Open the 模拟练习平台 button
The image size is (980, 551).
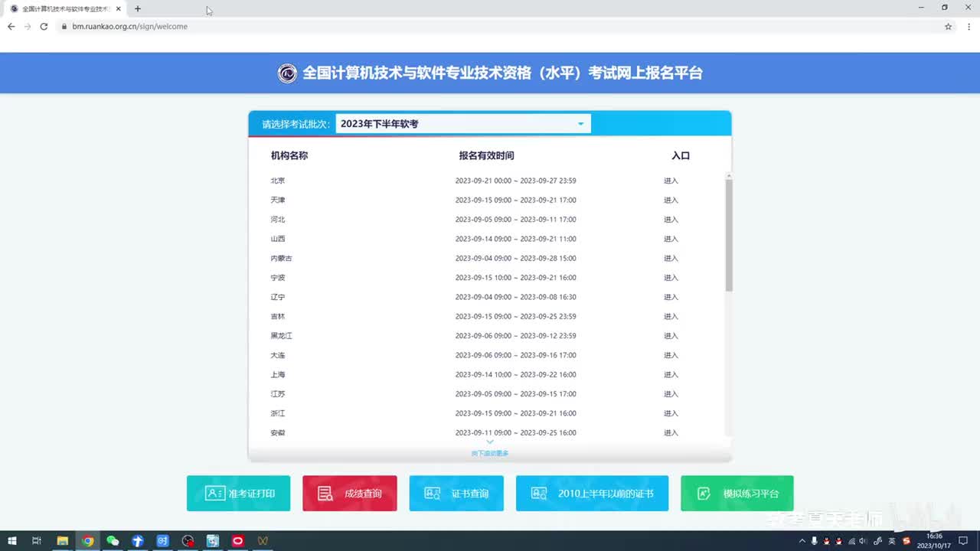pyautogui.click(x=737, y=494)
